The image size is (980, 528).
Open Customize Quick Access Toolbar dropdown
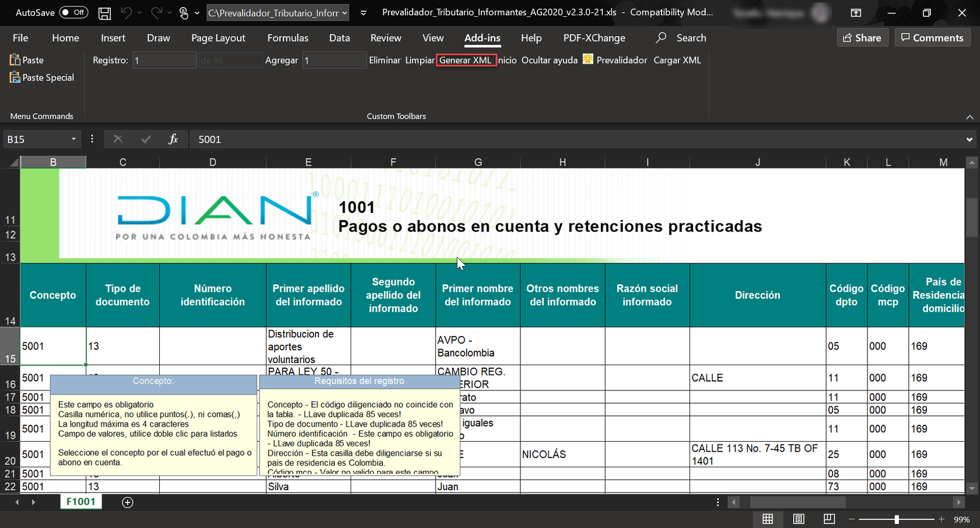(363, 13)
